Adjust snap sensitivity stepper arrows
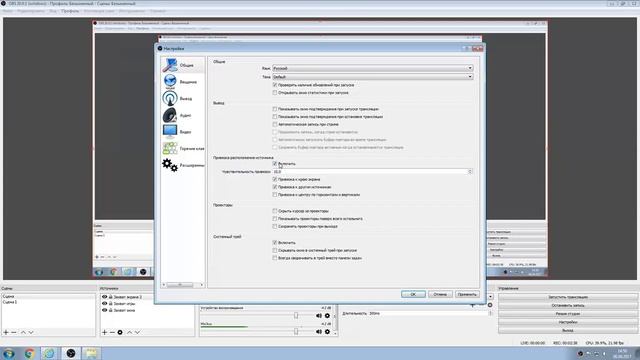Screen dimensions: 640x360 point(470,171)
